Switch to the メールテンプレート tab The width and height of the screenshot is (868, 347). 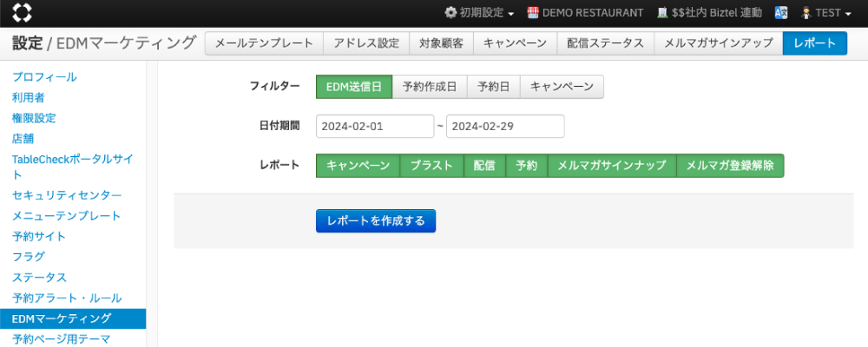[x=264, y=43]
